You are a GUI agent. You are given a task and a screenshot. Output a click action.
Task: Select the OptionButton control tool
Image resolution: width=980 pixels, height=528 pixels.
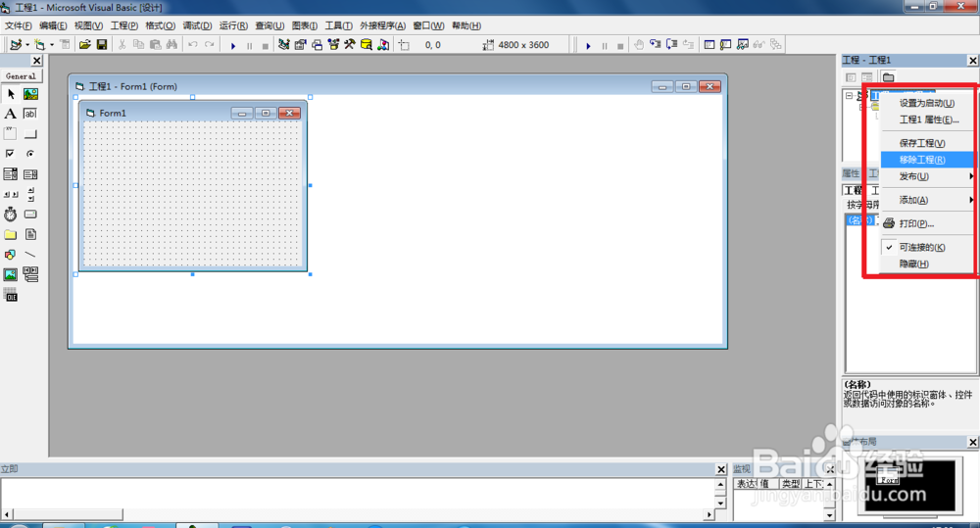pyautogui.click(x=30, y=154)
